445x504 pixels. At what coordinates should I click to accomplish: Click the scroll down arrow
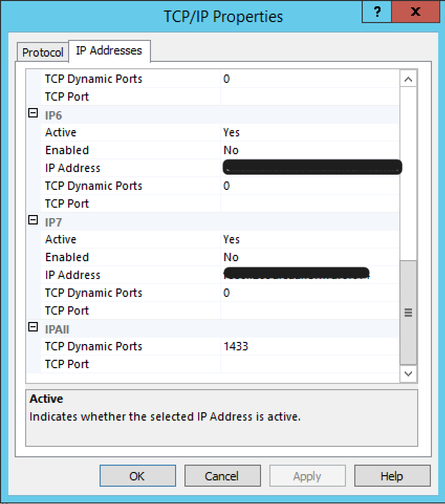click(x=408, y=374)
